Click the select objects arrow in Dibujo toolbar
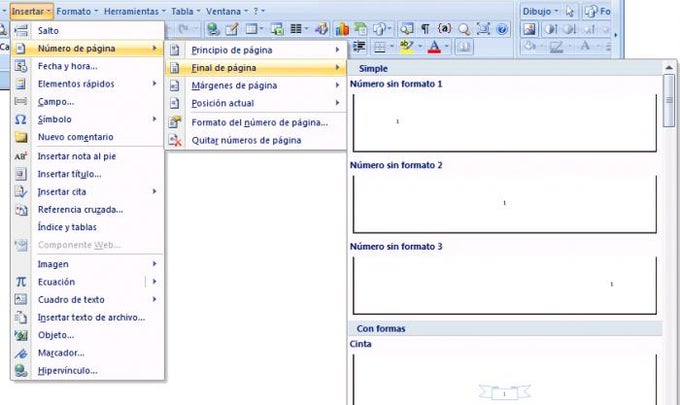This screenshot has height=405, width=680. [x=570, y=11]
